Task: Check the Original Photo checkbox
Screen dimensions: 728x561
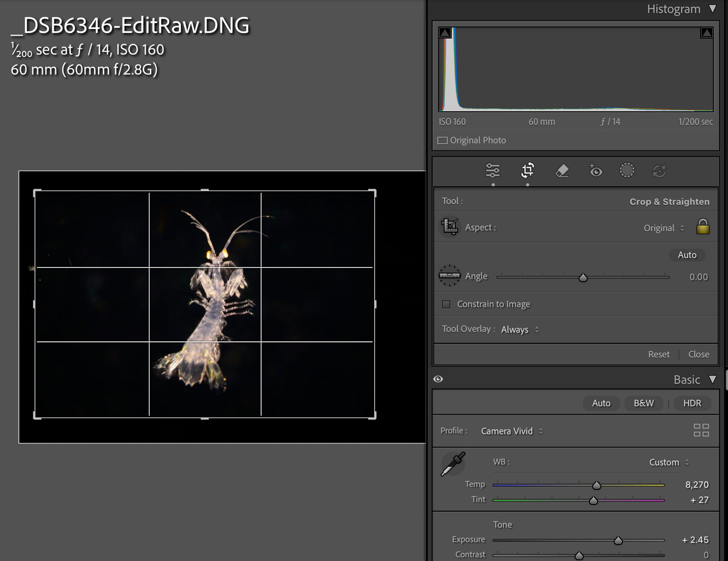Action: click(442, 140)
